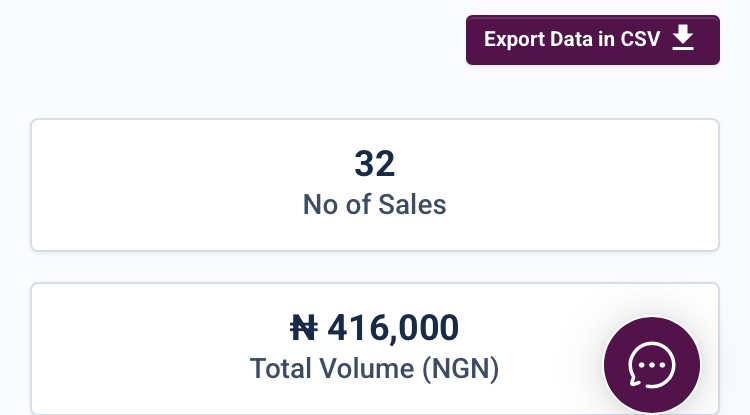Launch support chat via purple circle button
Viewport: 750px width, 415px height.
(652, 365)
